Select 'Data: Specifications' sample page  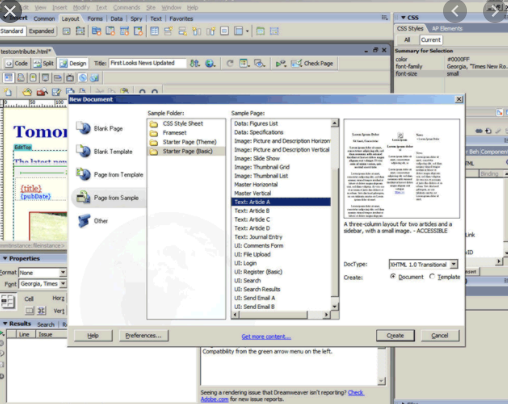[x=259, y=132]
